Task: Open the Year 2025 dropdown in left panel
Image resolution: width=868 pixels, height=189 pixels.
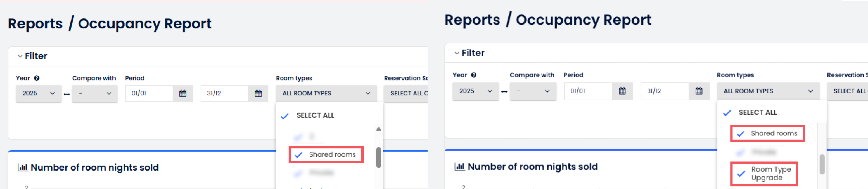Action: coord(38,93)
